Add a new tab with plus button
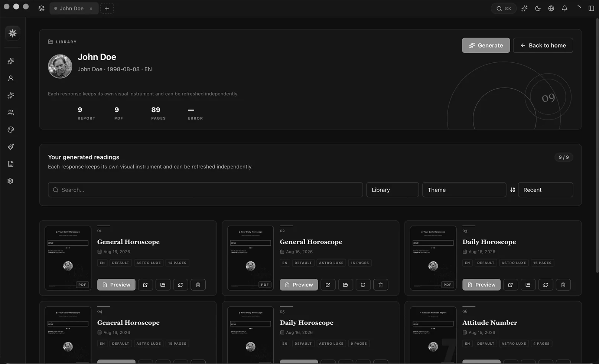The image size is (599, 364). pyautogui.click(x=107, y=8)
